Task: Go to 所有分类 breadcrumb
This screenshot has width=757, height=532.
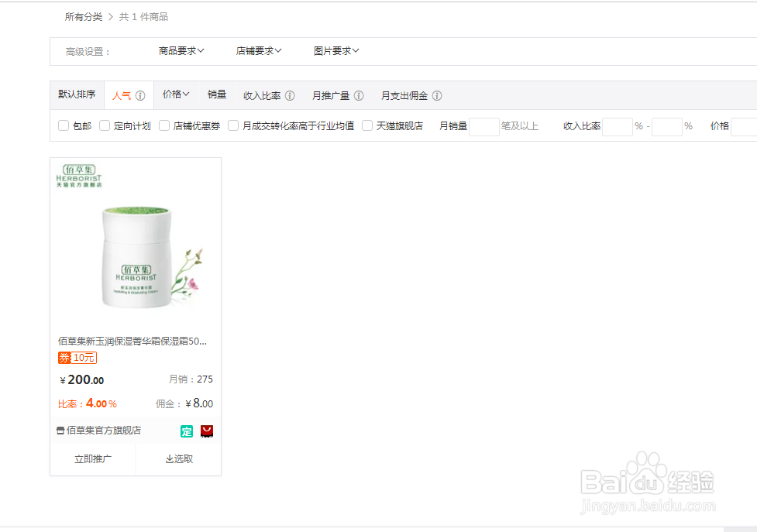Action: (84, 17)
